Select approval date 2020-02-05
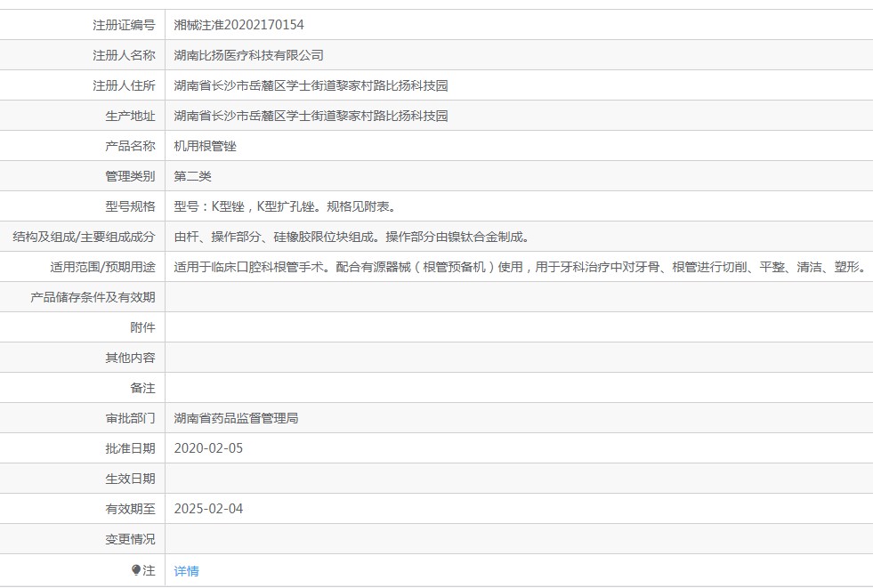 coord(209,448)
